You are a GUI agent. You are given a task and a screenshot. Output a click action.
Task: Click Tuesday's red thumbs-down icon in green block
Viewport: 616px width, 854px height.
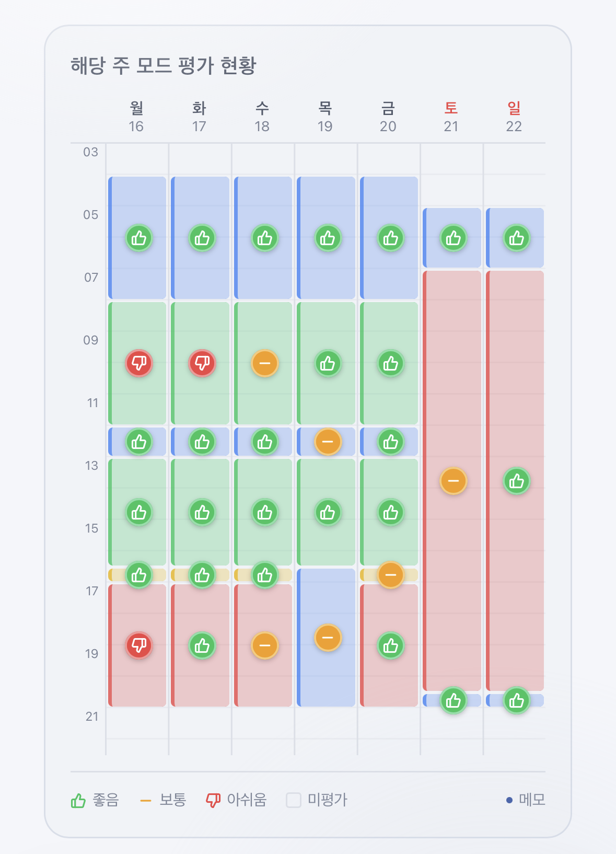pyautogui.click(x=202, y=363)
